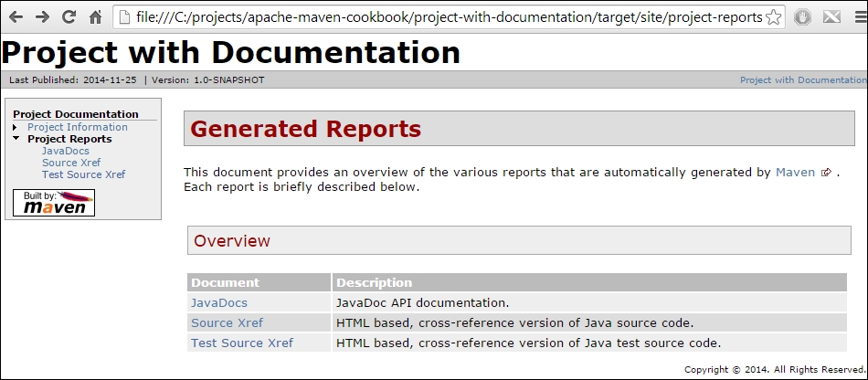
Task: Expand Project Information triangle
Action: pyautogui.click(x=16, y=127)
